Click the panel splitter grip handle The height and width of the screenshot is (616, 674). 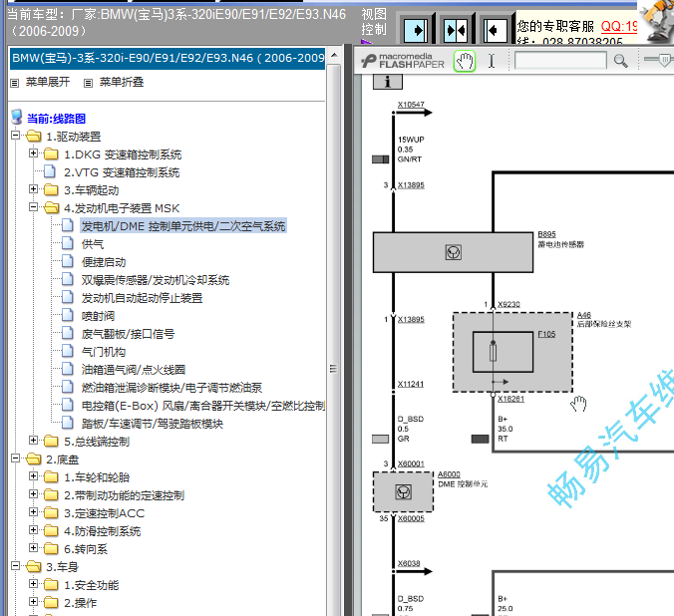[x=333, y=369]
